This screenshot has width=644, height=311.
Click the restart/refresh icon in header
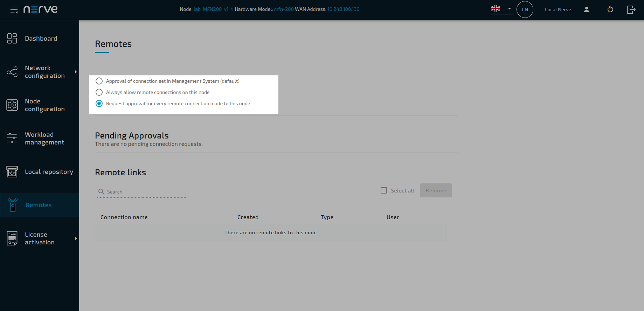coord(610,9)
